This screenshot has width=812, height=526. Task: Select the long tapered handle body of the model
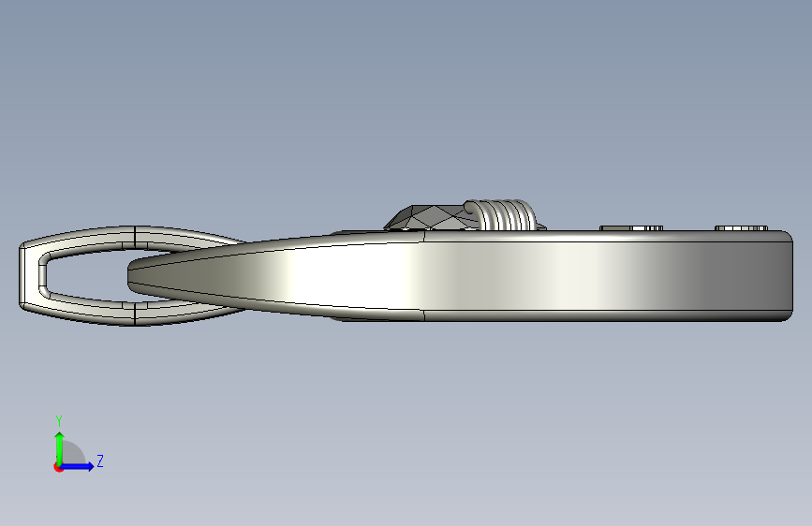[x=460, y=276]
